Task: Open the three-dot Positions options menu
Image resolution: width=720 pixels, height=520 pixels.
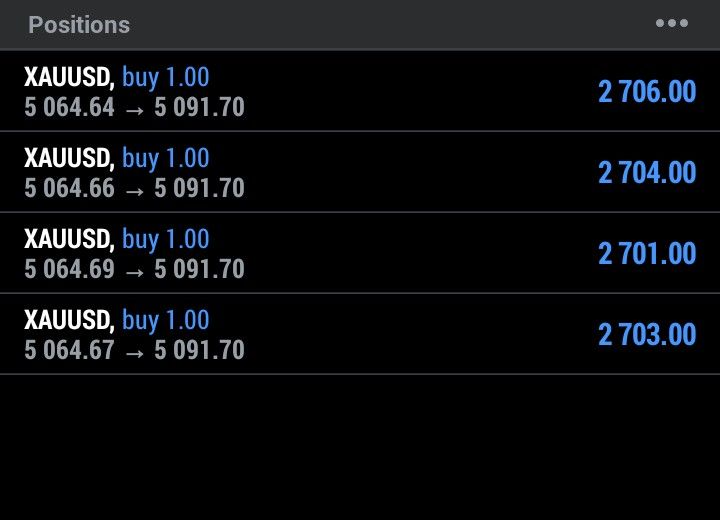Action: tap(671, 24)
